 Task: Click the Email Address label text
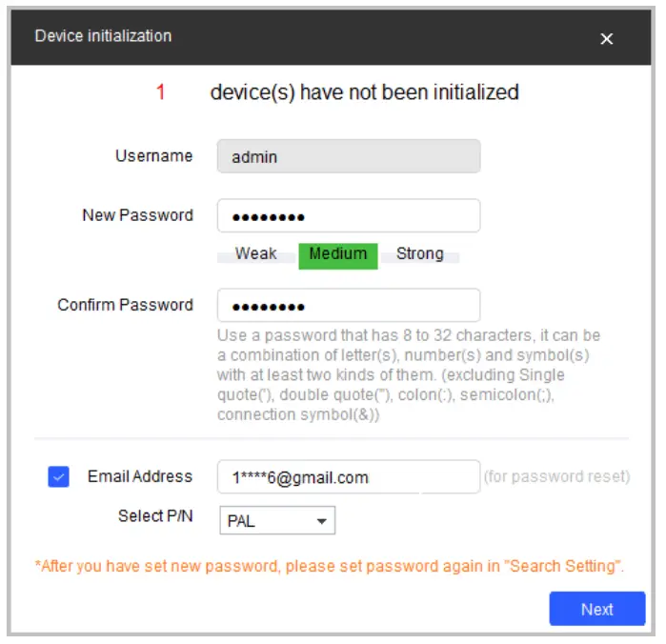139,476
